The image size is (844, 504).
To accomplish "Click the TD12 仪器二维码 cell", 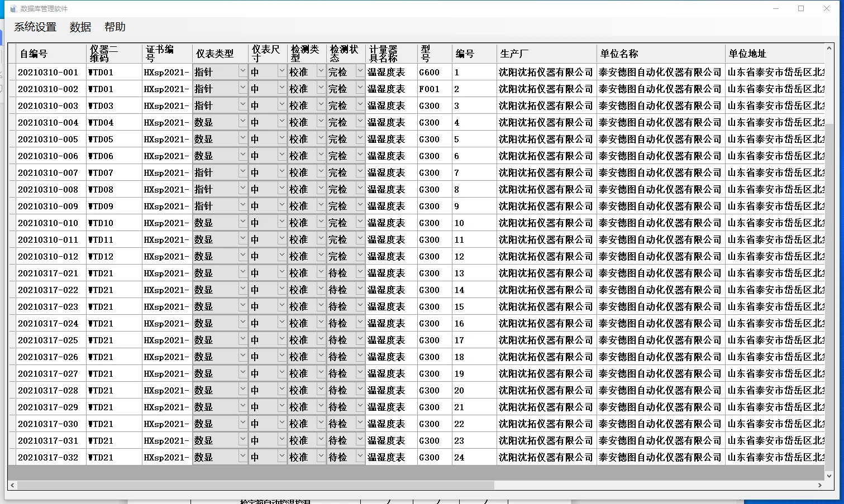I will point(115,256).
